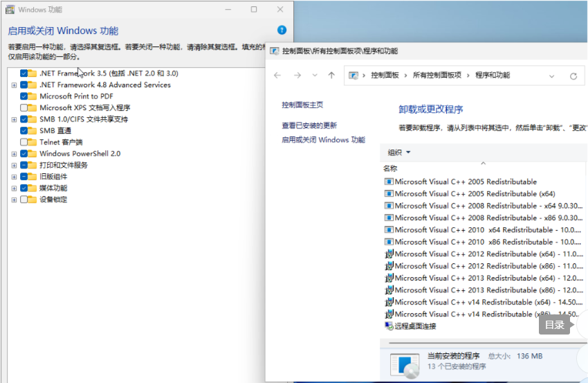Open the address bar history dropdown chevron
This screenshot has height=383, width=588.
[x=552, y=75]
